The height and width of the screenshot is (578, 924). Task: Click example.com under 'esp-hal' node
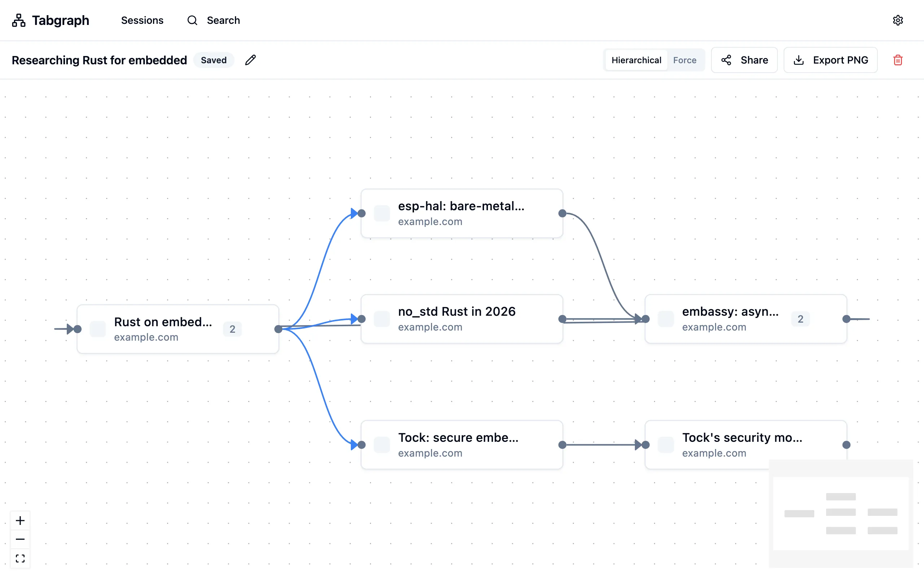[x=430, y=222]
